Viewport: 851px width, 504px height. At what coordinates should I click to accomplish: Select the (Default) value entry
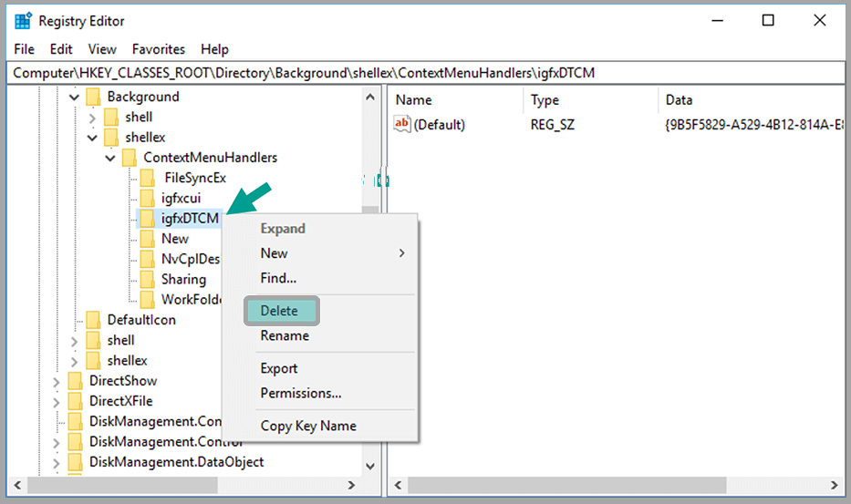tap(439, 125)
